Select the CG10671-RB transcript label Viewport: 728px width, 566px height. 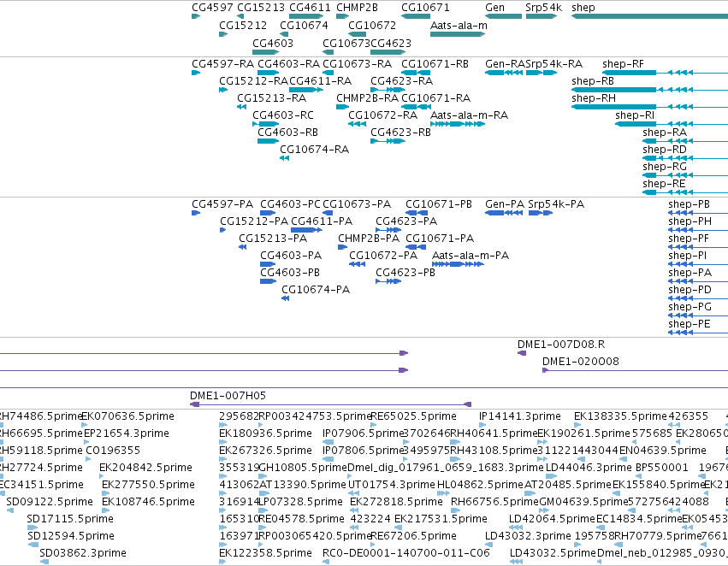point(435,64)
